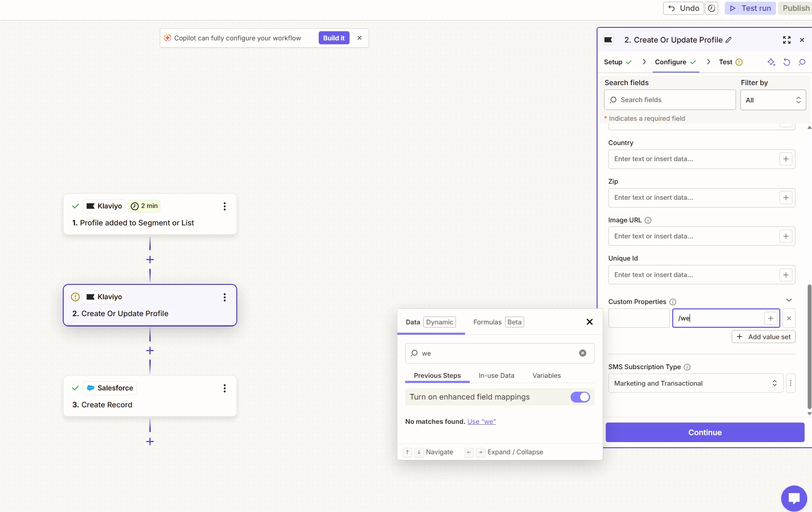Switch to the Test tab
This screenshot has width=812, height=512.
coord(731,62)
